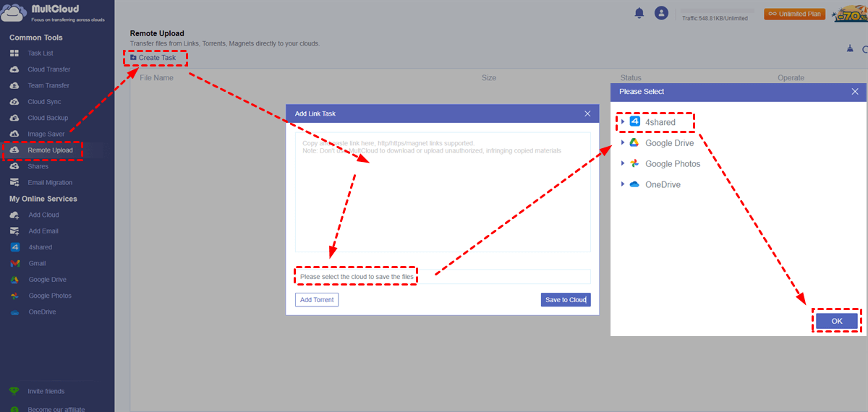Click the Shares icon in sidebar
This screenshot has width=868, height=412.
pyautogui.click(x=14, y=166)
